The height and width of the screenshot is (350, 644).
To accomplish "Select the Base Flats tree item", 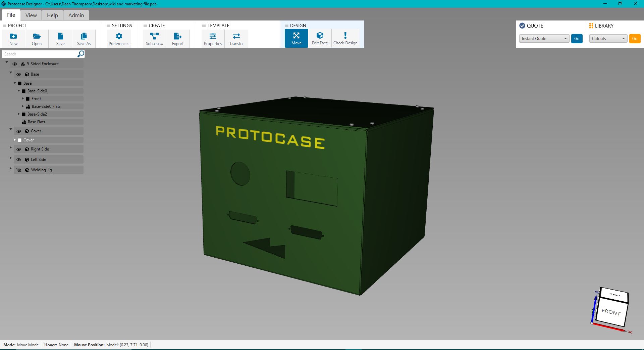I will pos(52,122).
